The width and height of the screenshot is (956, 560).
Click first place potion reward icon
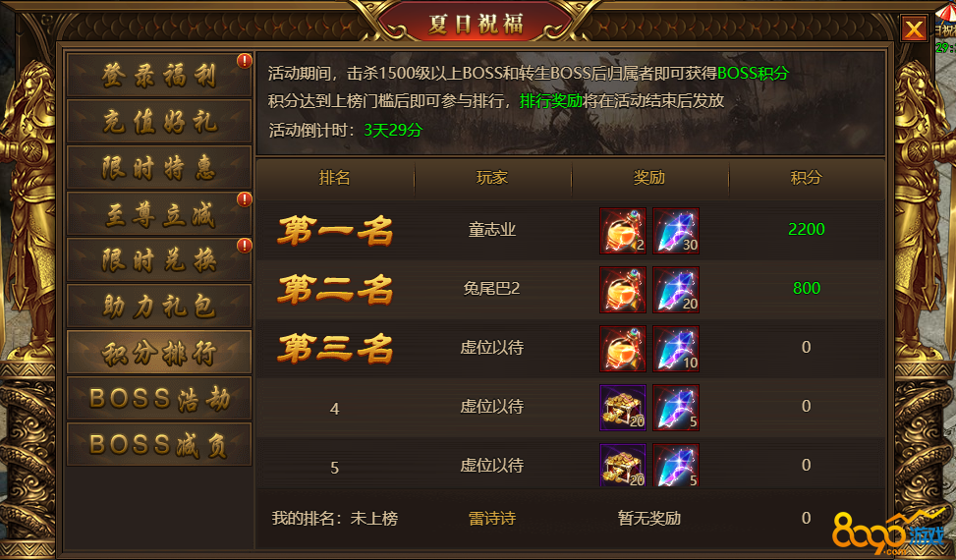[x=623, y=231]
